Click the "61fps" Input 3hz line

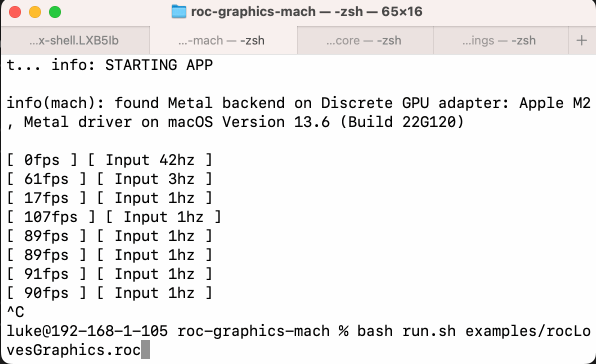[109, 179]
